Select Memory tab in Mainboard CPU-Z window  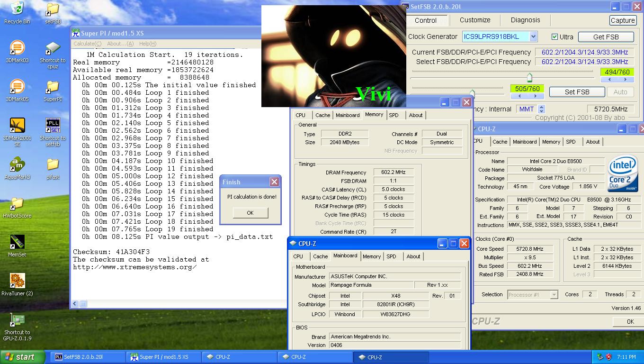(371, 256)
